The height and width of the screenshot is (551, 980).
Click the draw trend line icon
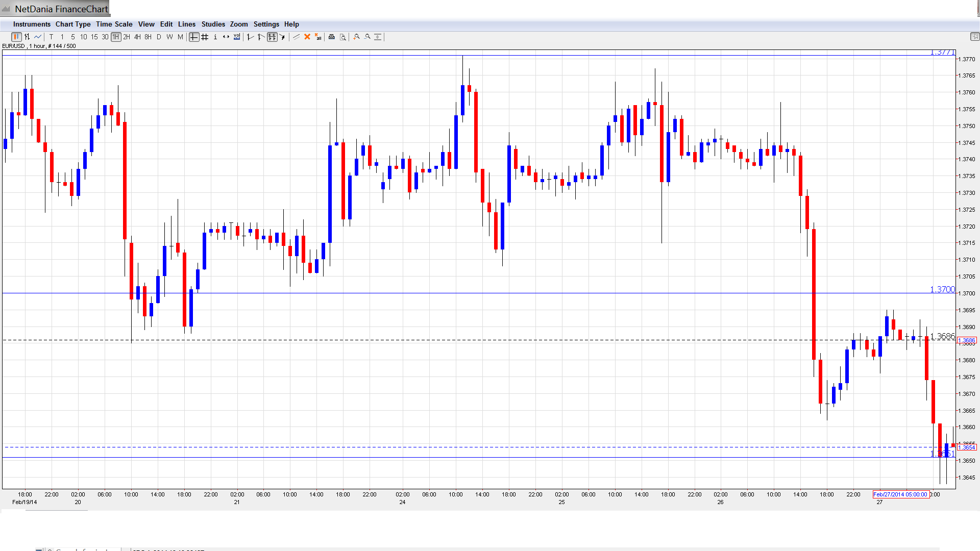(297, 37)
